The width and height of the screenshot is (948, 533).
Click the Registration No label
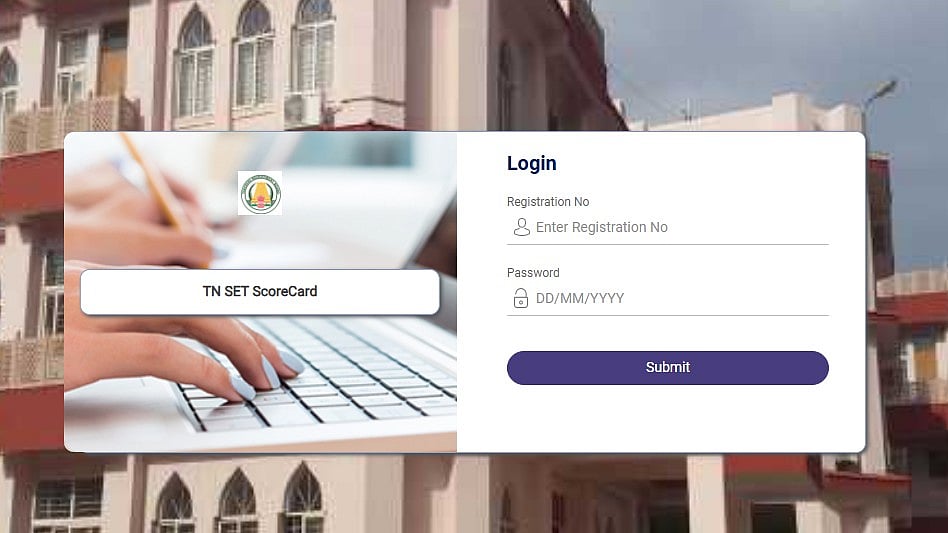548,202
